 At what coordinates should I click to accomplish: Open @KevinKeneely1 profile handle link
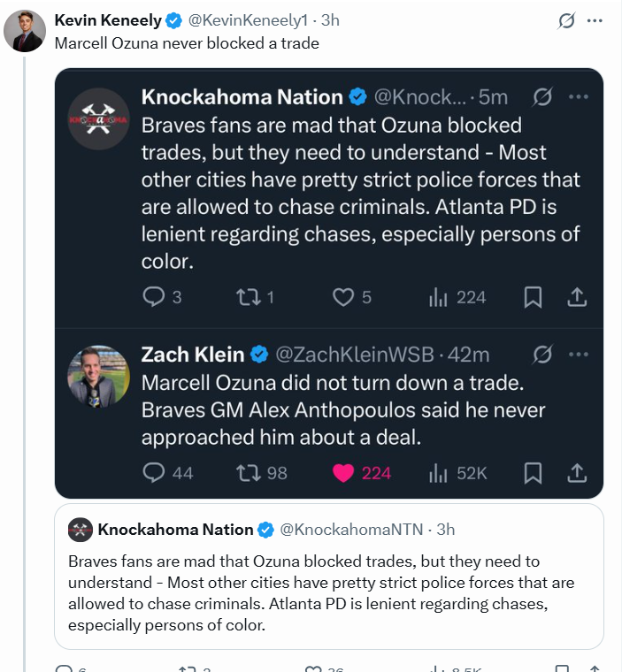[x=248, y=20]
